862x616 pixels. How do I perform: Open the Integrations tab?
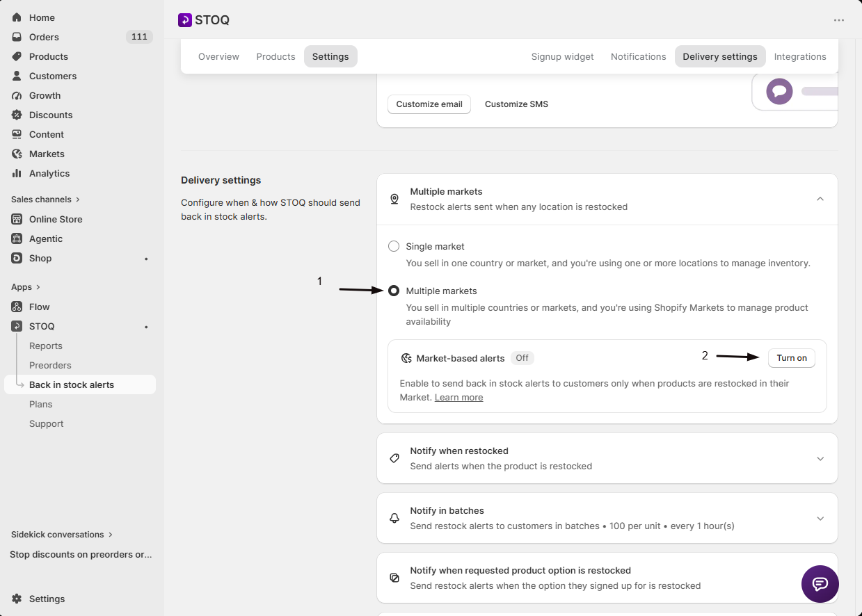click(x=800, y=56)
